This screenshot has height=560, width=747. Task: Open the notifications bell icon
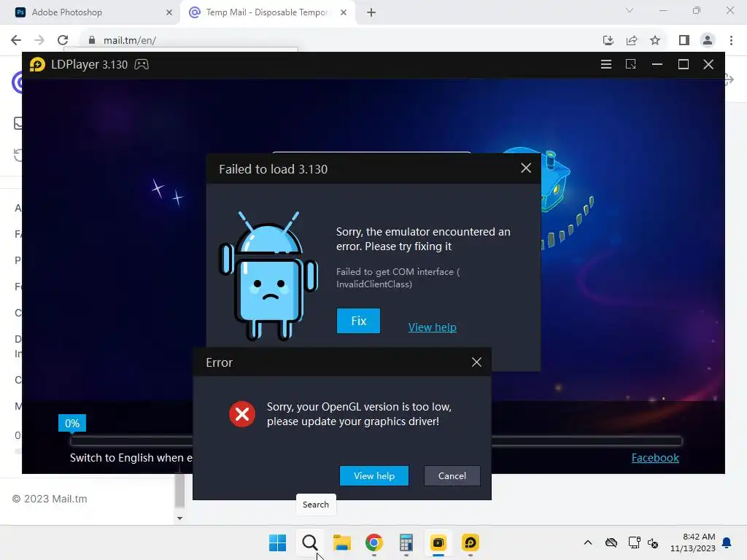727,542
